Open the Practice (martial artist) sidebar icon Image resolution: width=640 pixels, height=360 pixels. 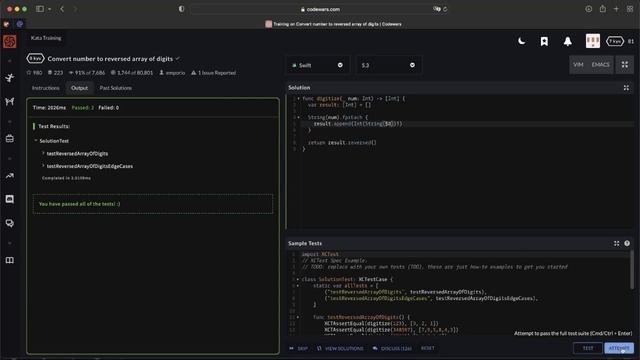(10, 78)
